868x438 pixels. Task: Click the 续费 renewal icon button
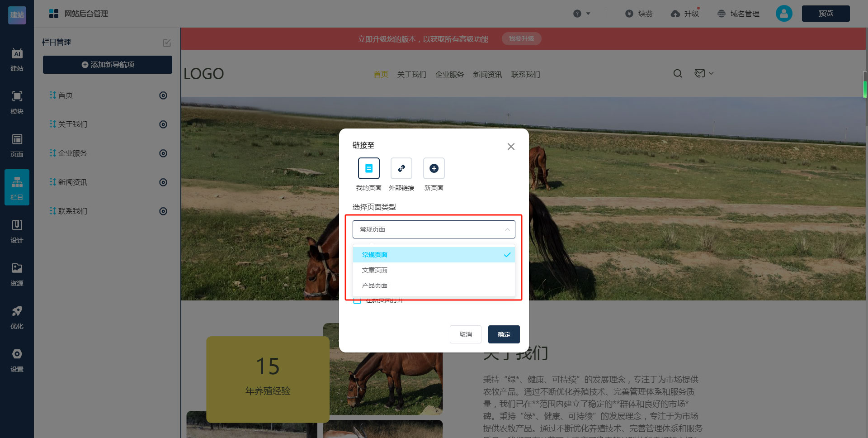[639, 14]
